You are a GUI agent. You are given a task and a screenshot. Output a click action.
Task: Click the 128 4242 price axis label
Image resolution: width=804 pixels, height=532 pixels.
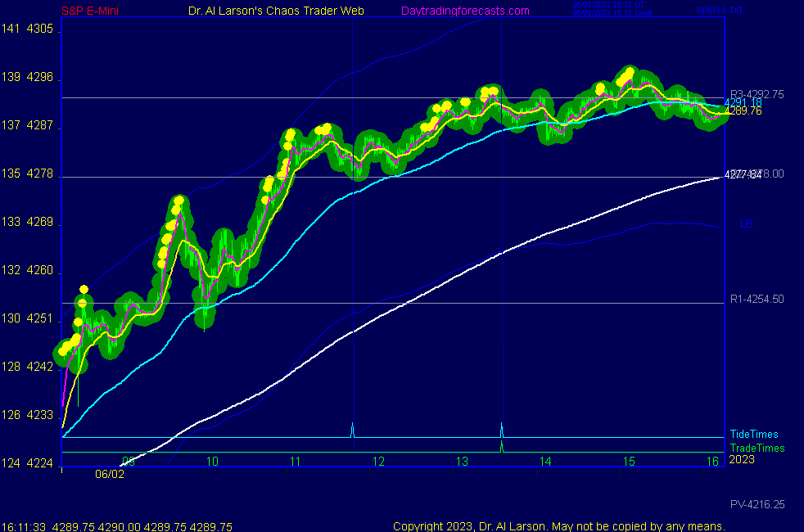click(x=27, y=367)
